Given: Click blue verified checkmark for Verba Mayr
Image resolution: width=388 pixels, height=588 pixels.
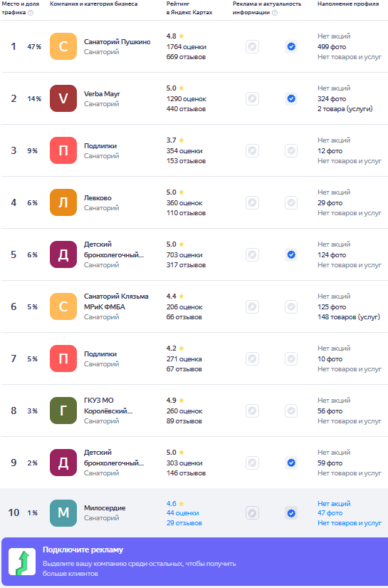Looking at the screenshot, I should [x=291, y=98].
